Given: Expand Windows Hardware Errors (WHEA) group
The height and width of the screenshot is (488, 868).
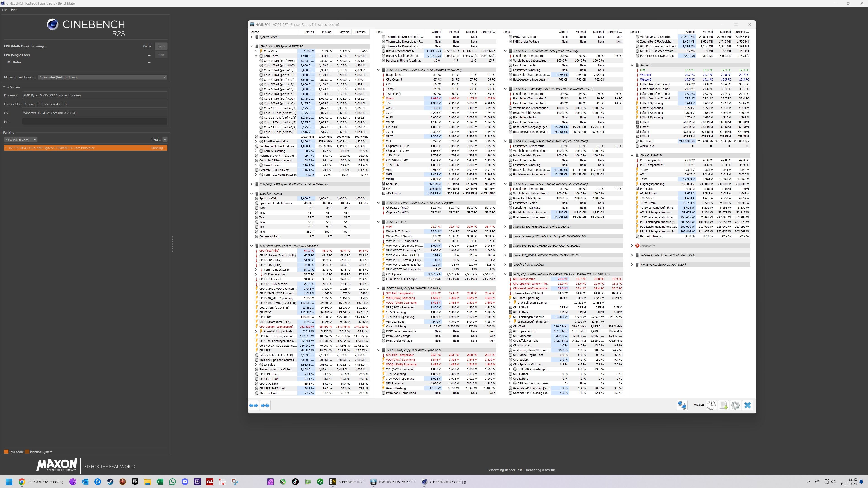Looking at the screenshot, I should point(632,265).
